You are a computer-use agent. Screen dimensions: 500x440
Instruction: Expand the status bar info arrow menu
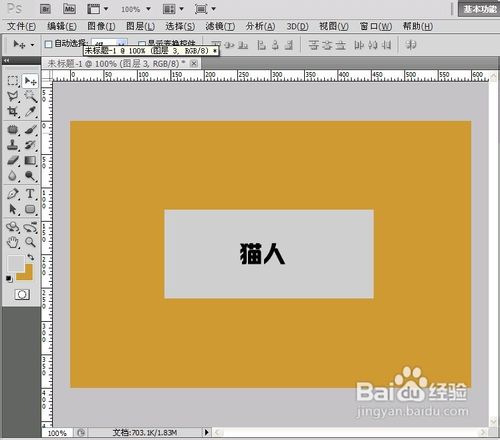coord(207,432)
